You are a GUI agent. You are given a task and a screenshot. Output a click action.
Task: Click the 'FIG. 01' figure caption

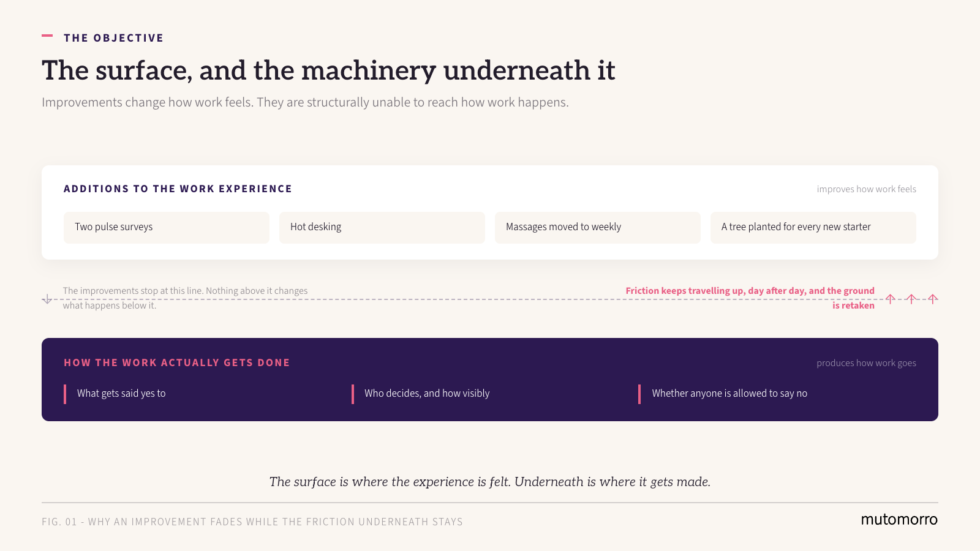tap(252, 522)
